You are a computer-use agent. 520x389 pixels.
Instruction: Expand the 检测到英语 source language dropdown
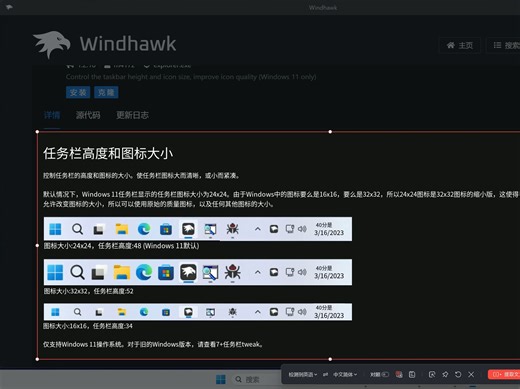(x=302, y=375)
